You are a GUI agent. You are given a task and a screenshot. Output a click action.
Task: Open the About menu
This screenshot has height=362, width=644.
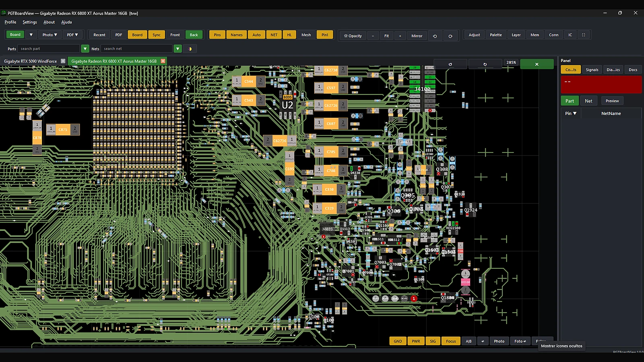coord(49,22)
